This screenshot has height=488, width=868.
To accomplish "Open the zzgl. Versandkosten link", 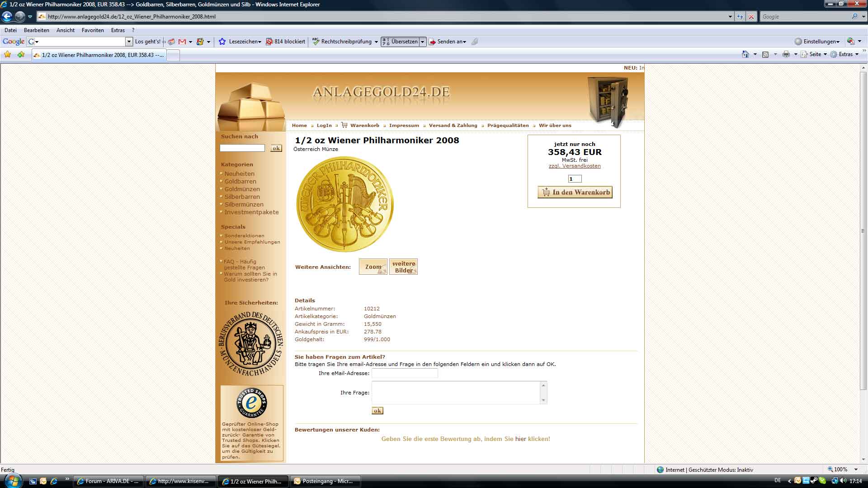I will 575,166.
